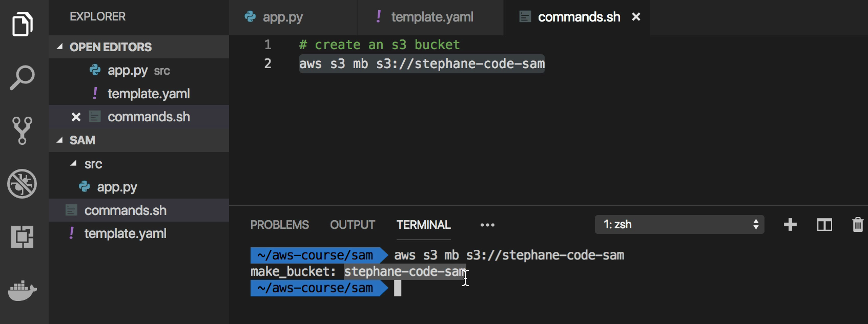Collapse the SAM folder section

coord(59,140)
